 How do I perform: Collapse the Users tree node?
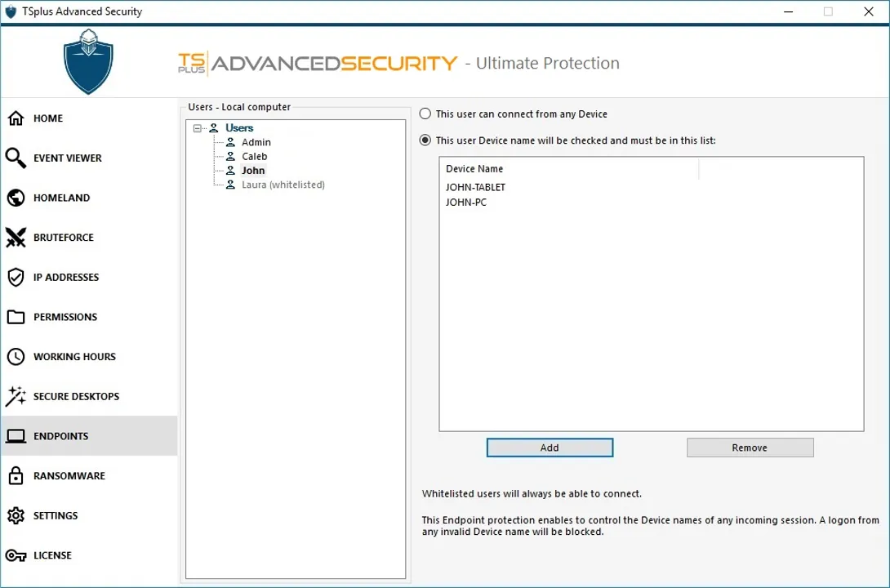(197, 128)
